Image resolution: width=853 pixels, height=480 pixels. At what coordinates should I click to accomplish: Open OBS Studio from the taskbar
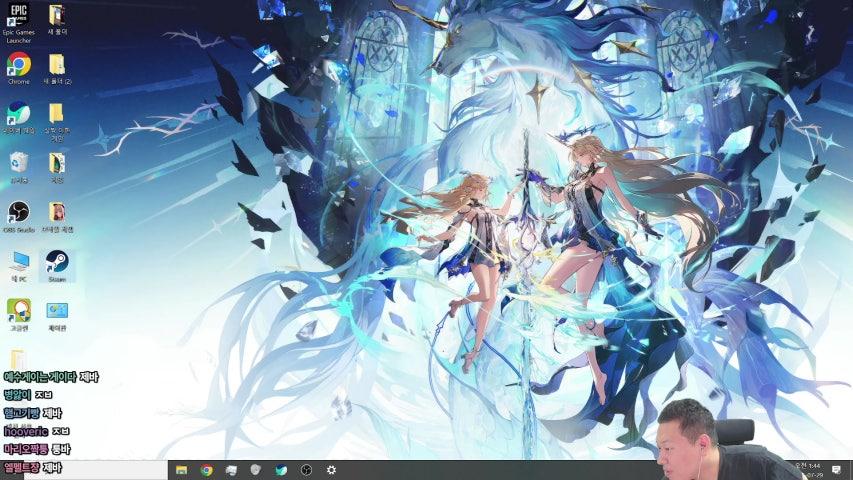tap(306, 470)
